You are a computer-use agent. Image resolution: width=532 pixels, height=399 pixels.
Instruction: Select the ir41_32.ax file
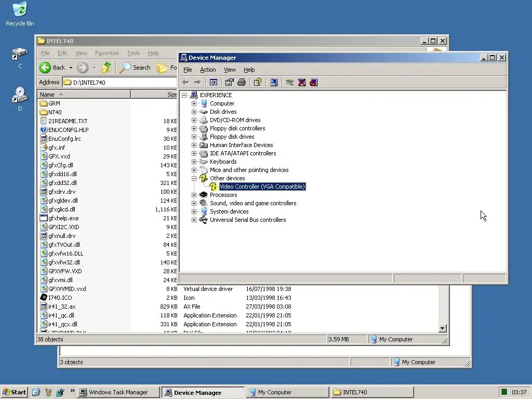[58, 307]
